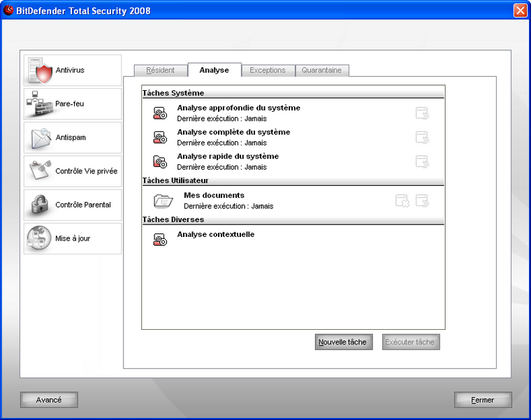Run the Analyse approfondie task via its arrow icon
The width and height of the screenshot is (531, 420).
422,113
